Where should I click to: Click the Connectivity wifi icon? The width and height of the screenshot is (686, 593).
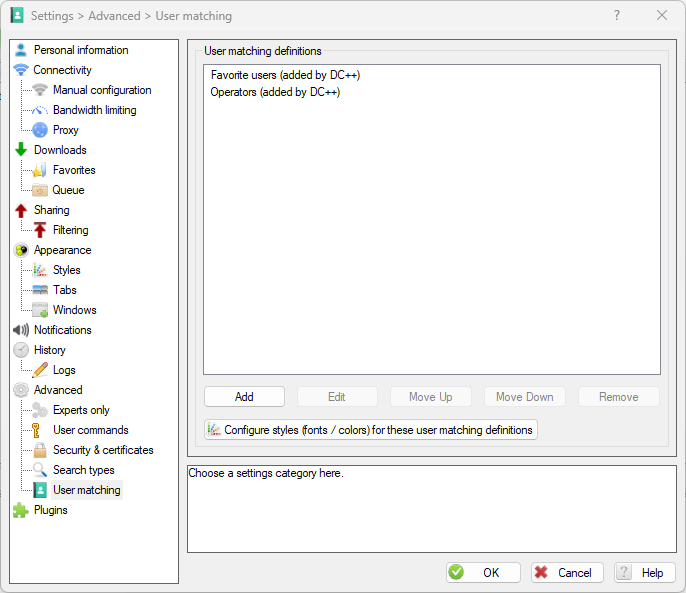(x=21, y=70)
